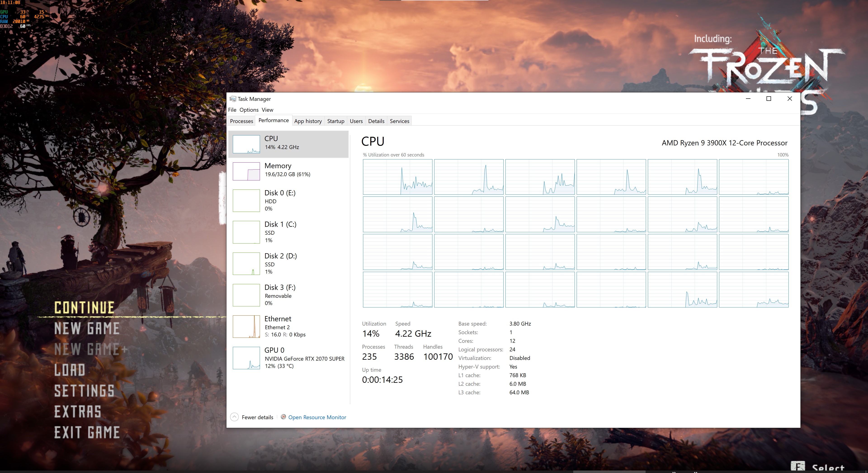Open Disk 3 (F:) Removable performance
The width and height of the screenshot is (868, 473).
pos(288,295)
